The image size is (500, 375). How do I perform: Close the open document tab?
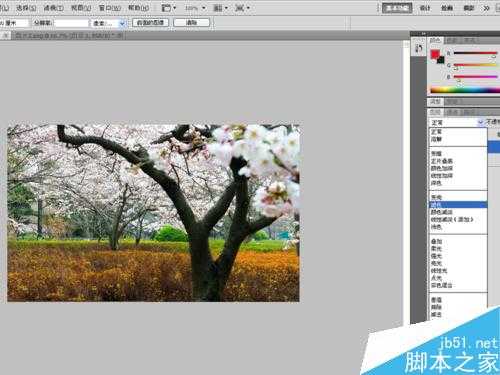[x=5, y=35]
